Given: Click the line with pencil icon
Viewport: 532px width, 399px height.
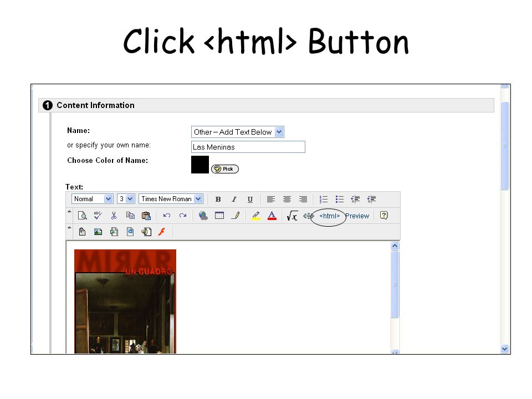Looking at the screenshot, I should (x=236, y=216).
